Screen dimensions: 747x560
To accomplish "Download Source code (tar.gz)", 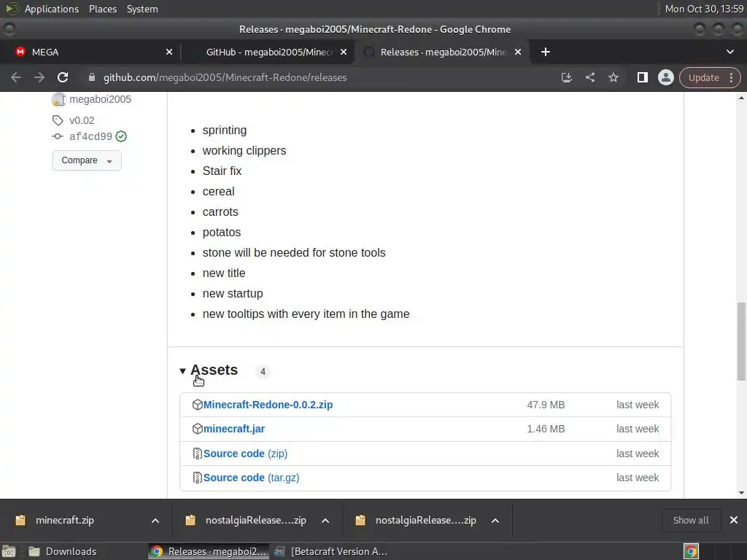I will [251, 478].
